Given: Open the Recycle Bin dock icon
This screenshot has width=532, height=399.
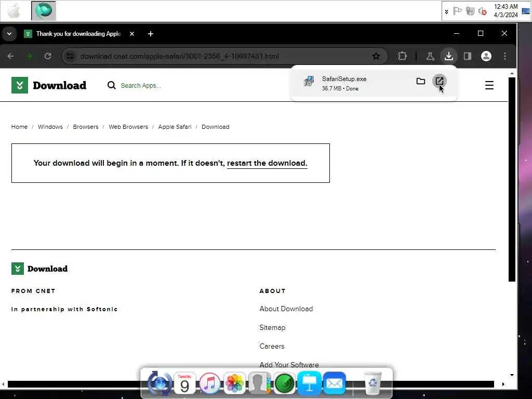Looking at the screenshot, I should (x=372, y=383).
